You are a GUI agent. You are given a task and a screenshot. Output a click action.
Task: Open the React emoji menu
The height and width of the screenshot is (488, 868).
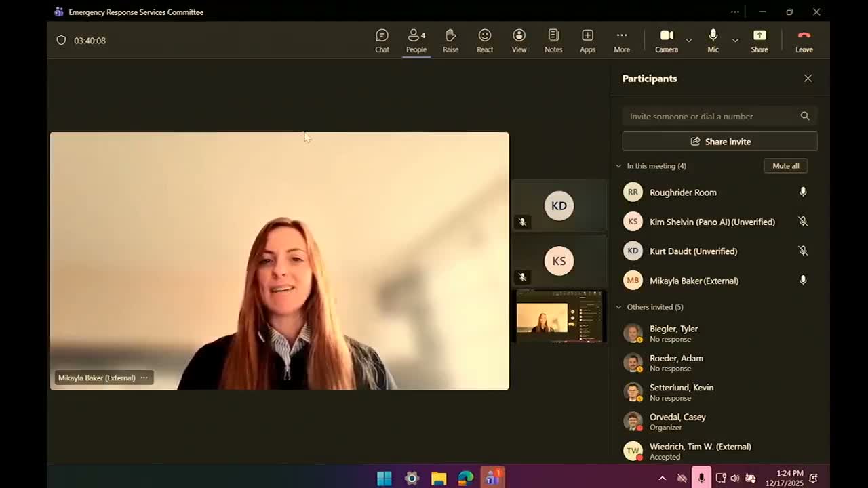484,40
